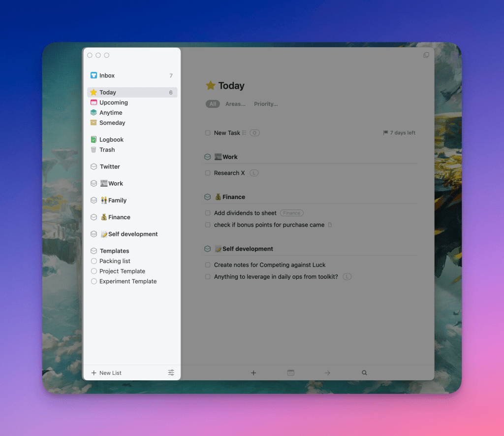Select the All filter tab
Screen dimensions: 504x436
tap(213, 104)
